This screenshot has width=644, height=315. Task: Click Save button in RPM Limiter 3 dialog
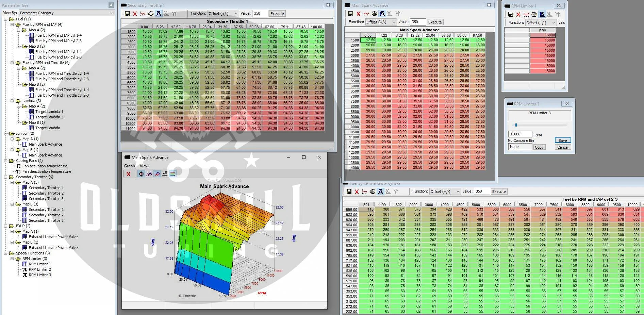[562, 140]
